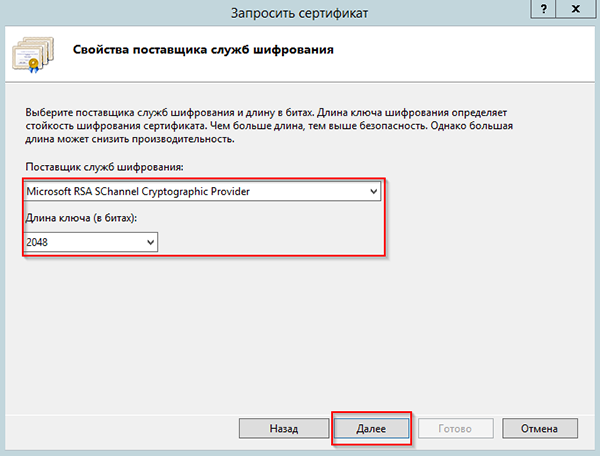Click the Свойства поставщика служб шифрования heading
600x456 pixels.
click(205, 48)
